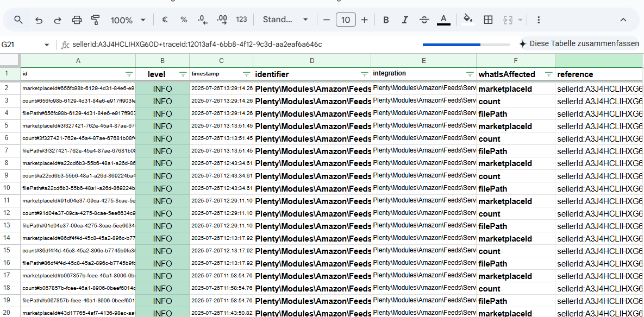Apply percent number format
This screenshot has width=644, height=317.
[184, 20]
